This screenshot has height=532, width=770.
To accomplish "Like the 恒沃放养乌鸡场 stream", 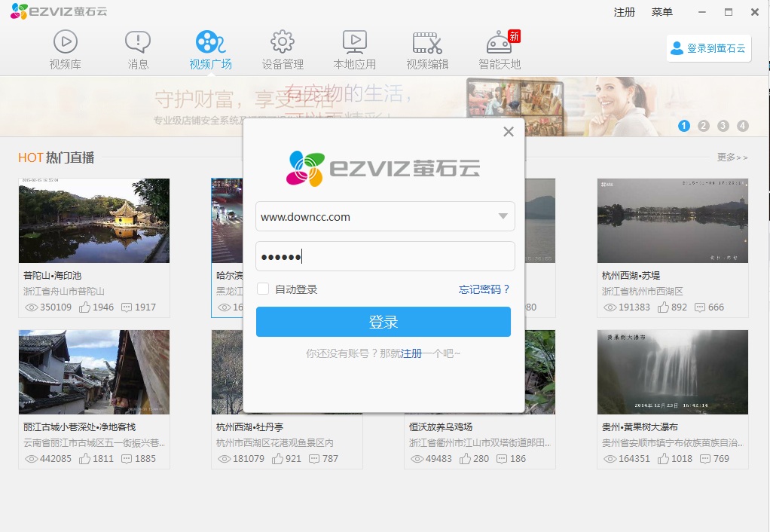I will coord(465,459).
